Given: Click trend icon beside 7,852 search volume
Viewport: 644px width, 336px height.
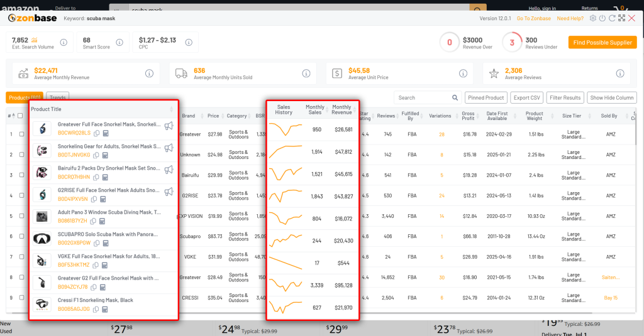Looking at the screenshot, I should [35, 40].
